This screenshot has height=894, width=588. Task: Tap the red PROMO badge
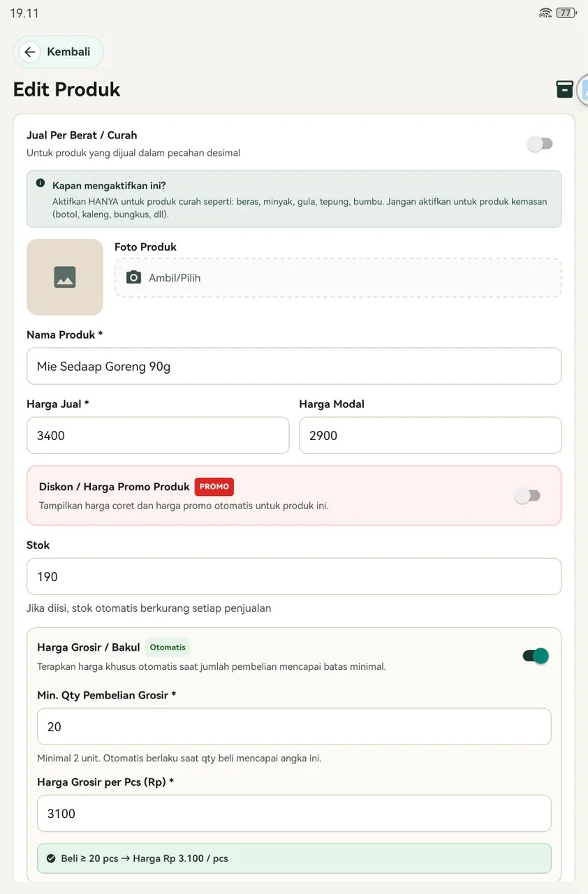pos(214,487)
